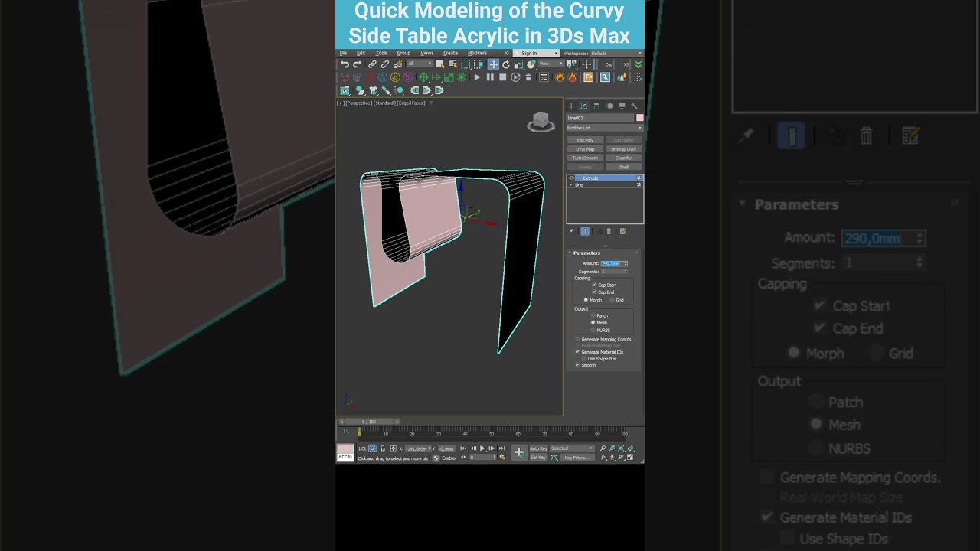This screenshot has height=551, width=980.
Task: Select the Grid capping radio button
Action: pos(610,300)
